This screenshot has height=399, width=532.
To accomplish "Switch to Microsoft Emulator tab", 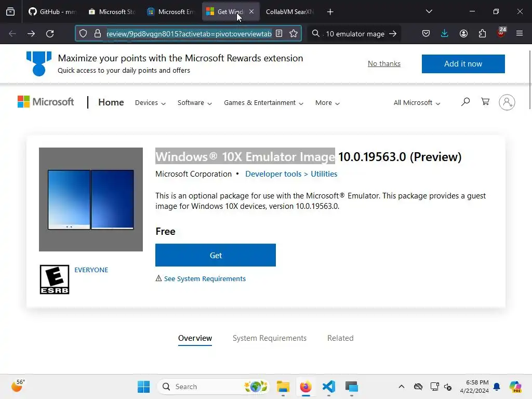I will 171,12.
